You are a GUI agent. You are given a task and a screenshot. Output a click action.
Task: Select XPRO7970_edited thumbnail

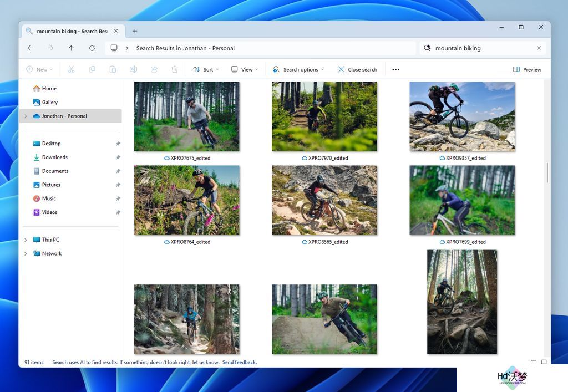pos(324,116)
